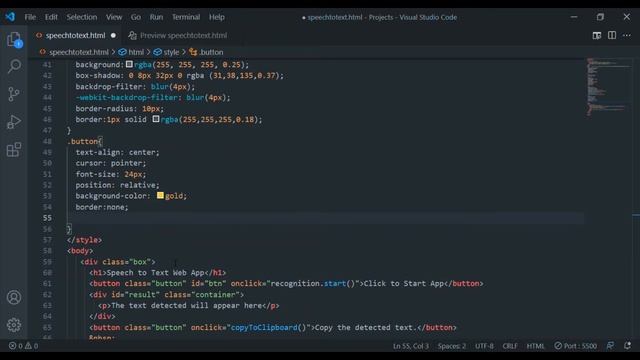
Task: Open the Help menu
Action: point(217,17)
